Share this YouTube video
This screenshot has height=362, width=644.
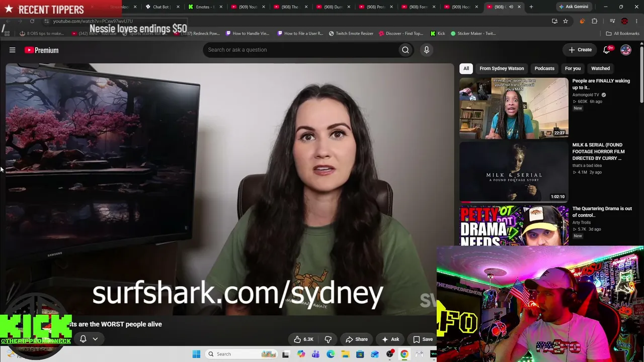(356, 339)
